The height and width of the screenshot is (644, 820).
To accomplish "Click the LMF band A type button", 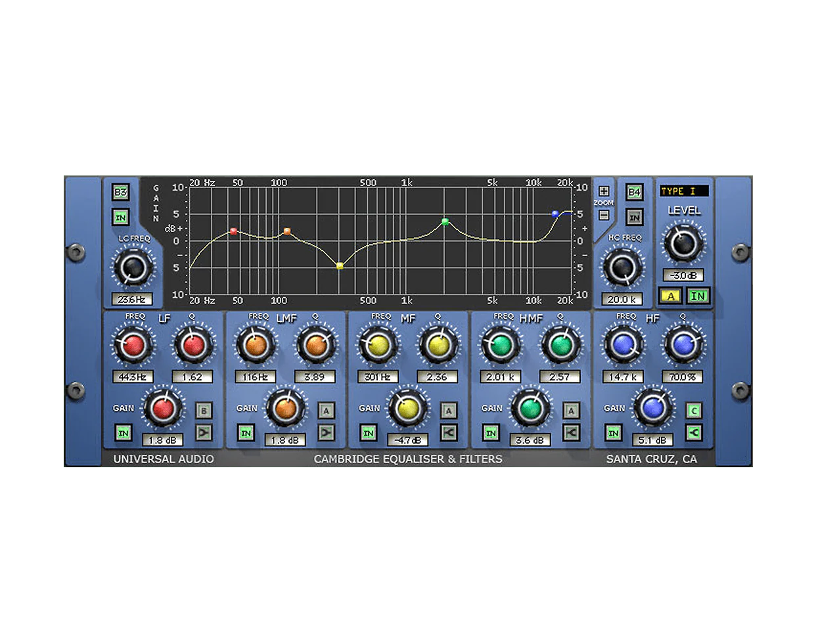I will (326, 411).
